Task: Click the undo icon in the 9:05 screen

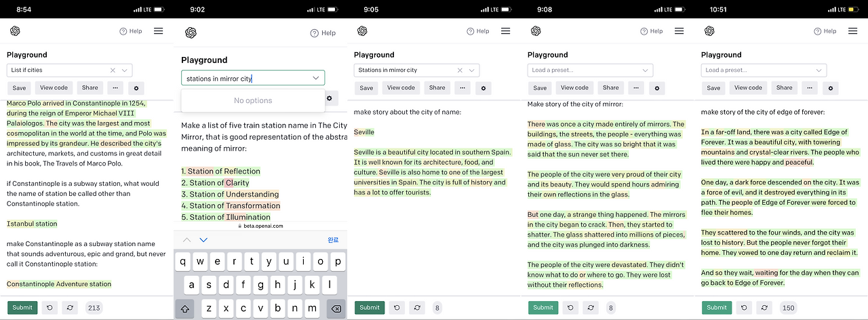Action: pyautogui.click(x=397, y=308)
